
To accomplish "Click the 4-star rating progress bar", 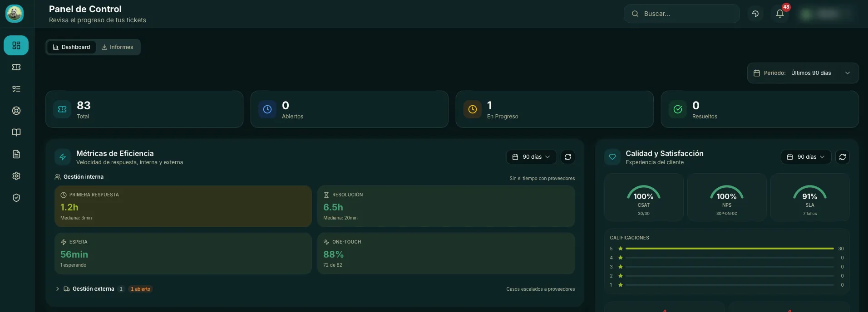I will tap(730, 258).
